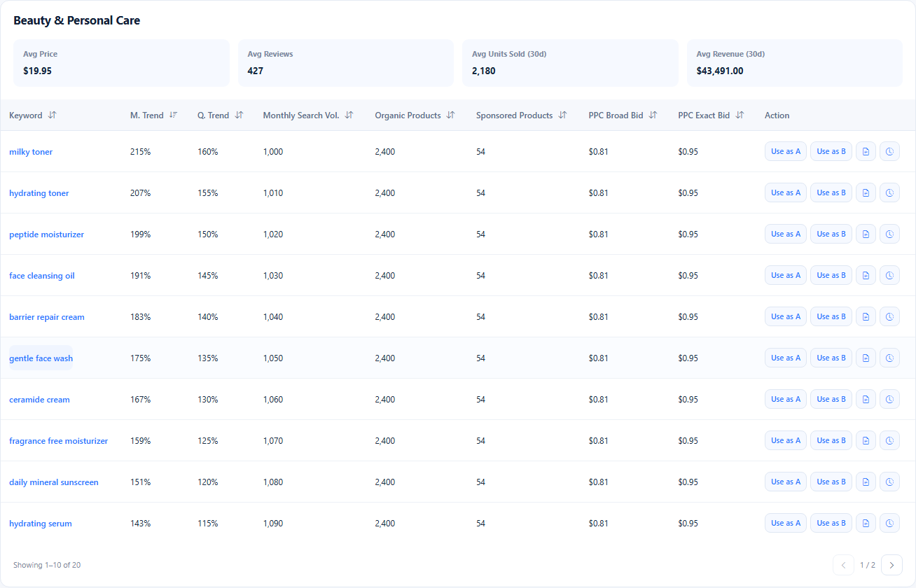Image resolution: width=916 pixels, height=588 pixels.
Task: Open clock icon for ceramide cream
Action: (x=889, y=399)
